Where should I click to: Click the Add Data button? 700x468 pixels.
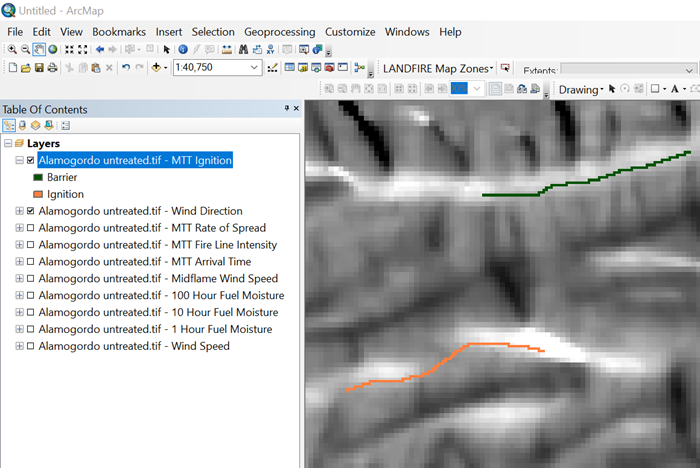pos(156,68)
